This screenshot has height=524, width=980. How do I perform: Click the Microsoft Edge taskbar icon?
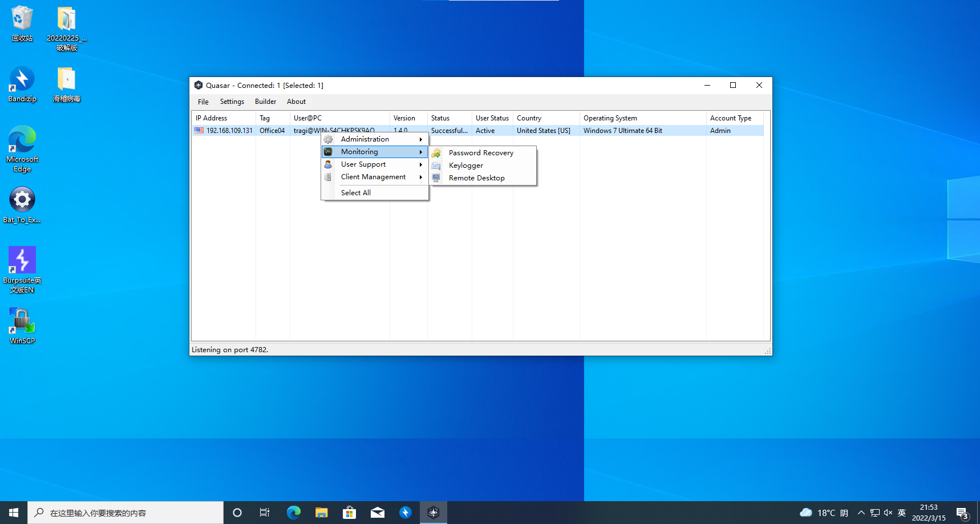[294, 513]
